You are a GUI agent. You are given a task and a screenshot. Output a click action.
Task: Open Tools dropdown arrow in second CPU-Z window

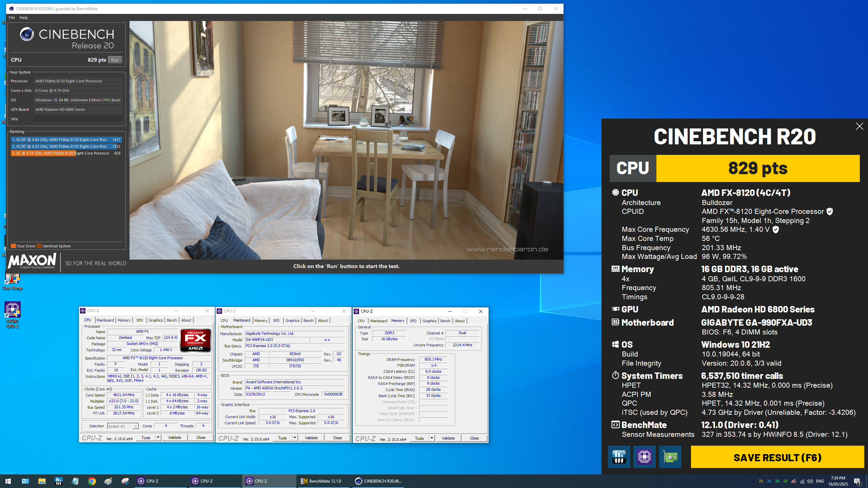(295, 438)
